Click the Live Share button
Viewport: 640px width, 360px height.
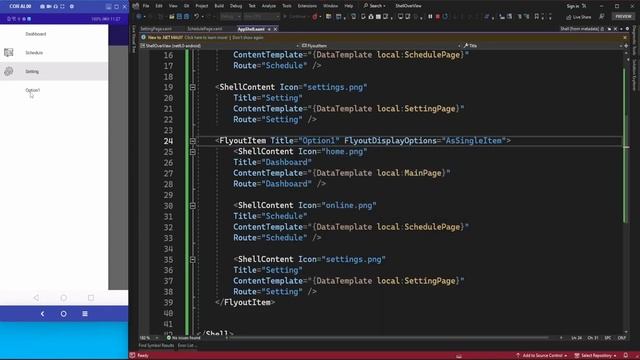579,17
